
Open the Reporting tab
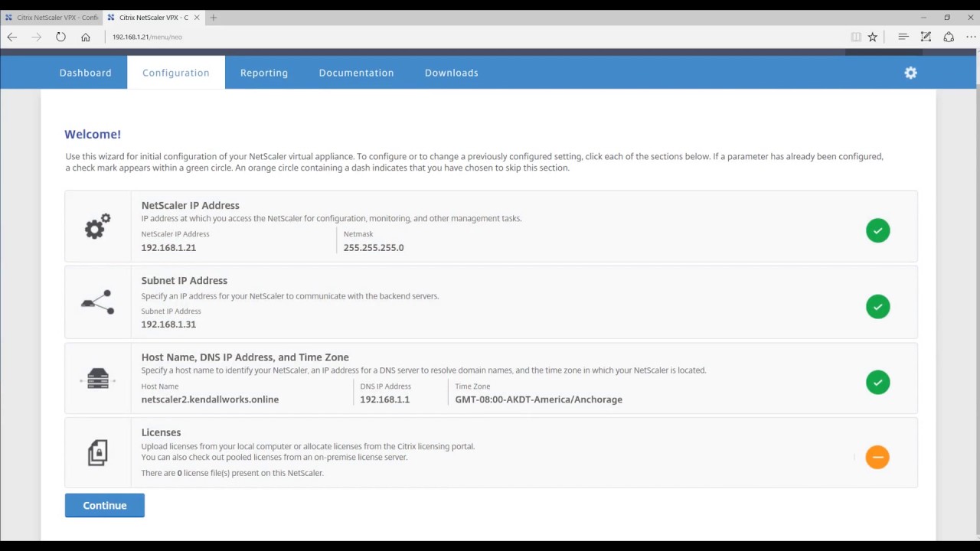point(264,73)
